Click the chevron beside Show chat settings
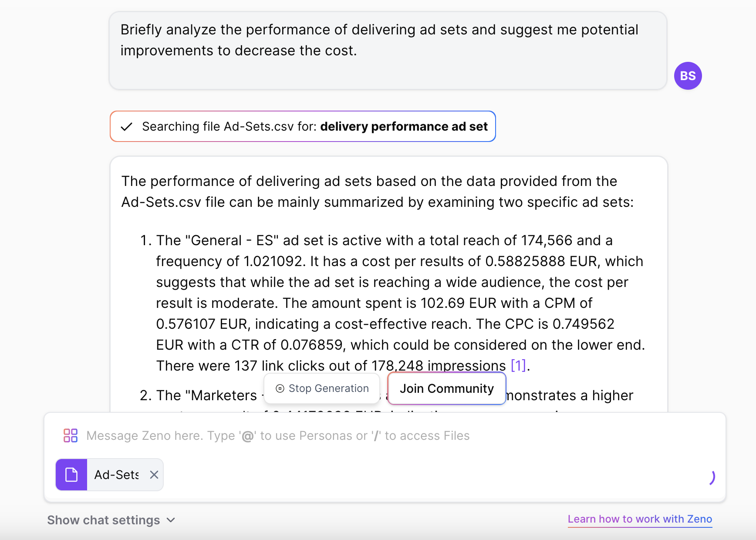The image size is (756, 540). [x=171, y=520]
